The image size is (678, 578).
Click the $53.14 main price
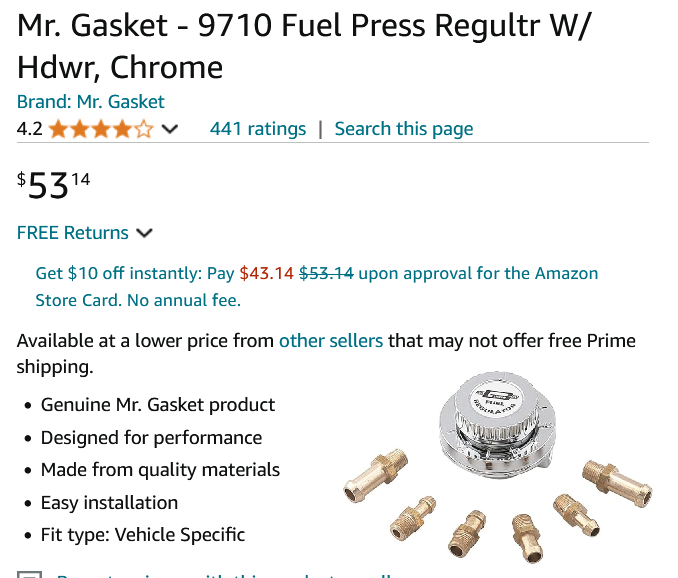(x=54, y=185)
